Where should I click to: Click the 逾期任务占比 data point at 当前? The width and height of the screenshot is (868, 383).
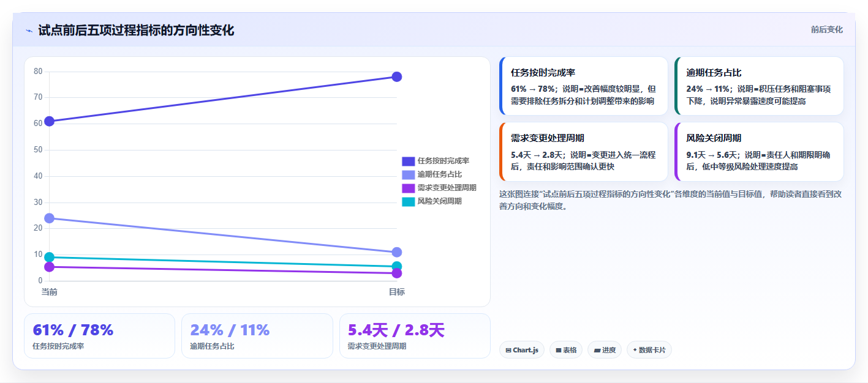pyautogui.click(x=50, y=218)
